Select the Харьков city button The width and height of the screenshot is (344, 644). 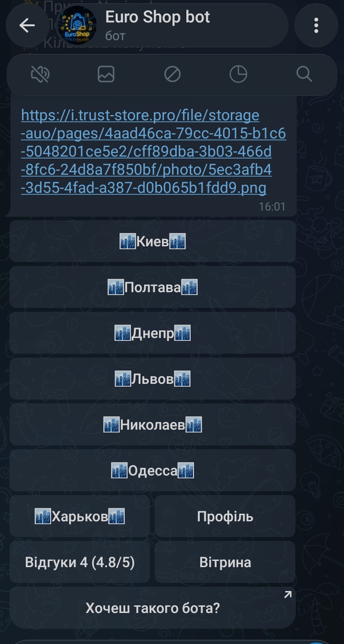coord(80,517)
